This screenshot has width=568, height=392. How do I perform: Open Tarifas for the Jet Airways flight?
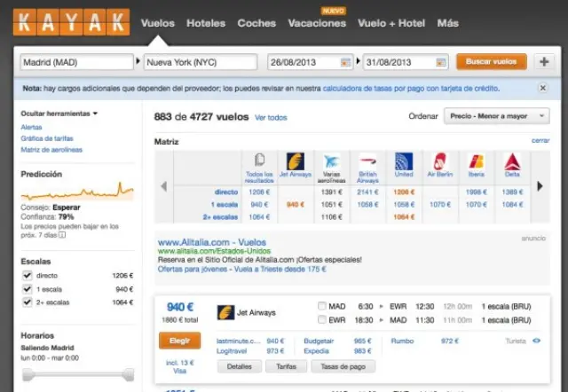tap(286, 366)
